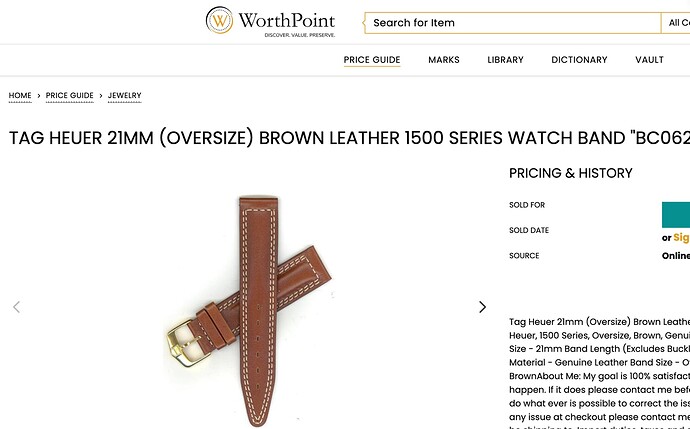Focus the Search for Item field
Screen dimensions: 690x429
pyautogui.click(x=513, y=23)
